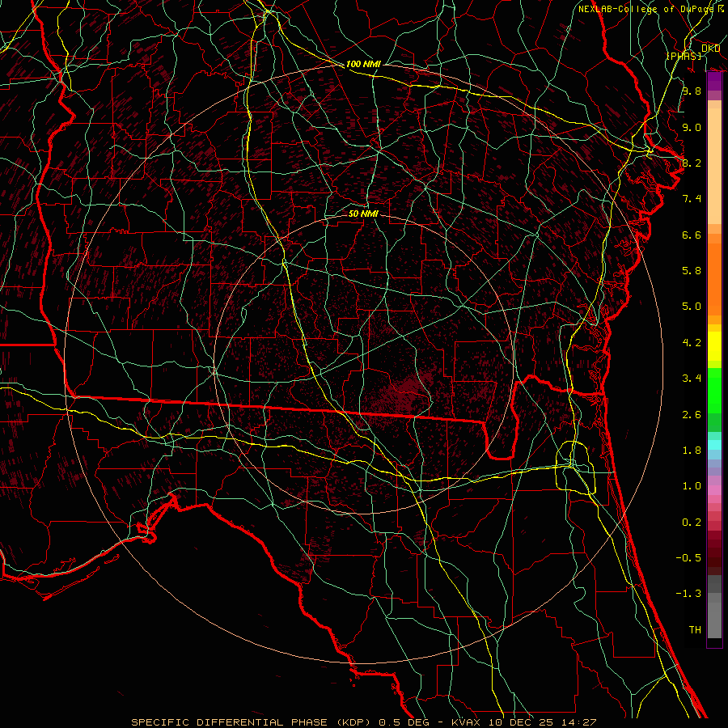Click the bottom Specific Differential Phase caption
The width and height of the screenshot is (728, 728).
coord(364,722)
